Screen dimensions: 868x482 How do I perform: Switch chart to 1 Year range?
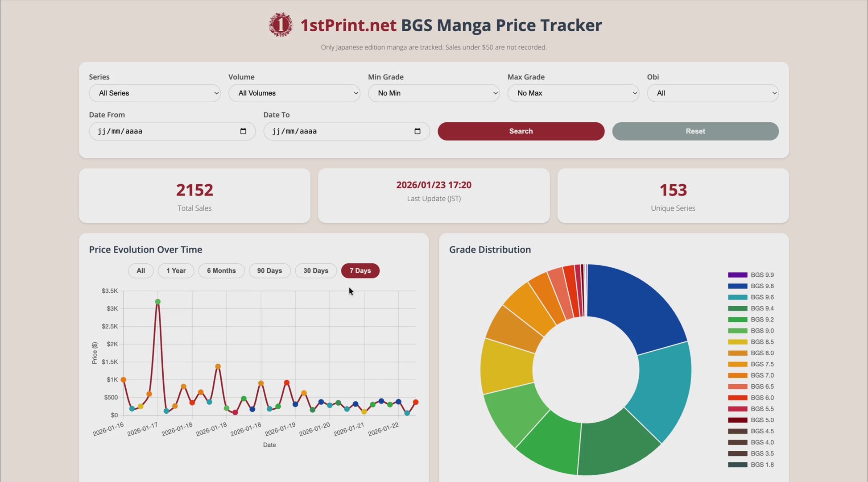pos(176,271)
